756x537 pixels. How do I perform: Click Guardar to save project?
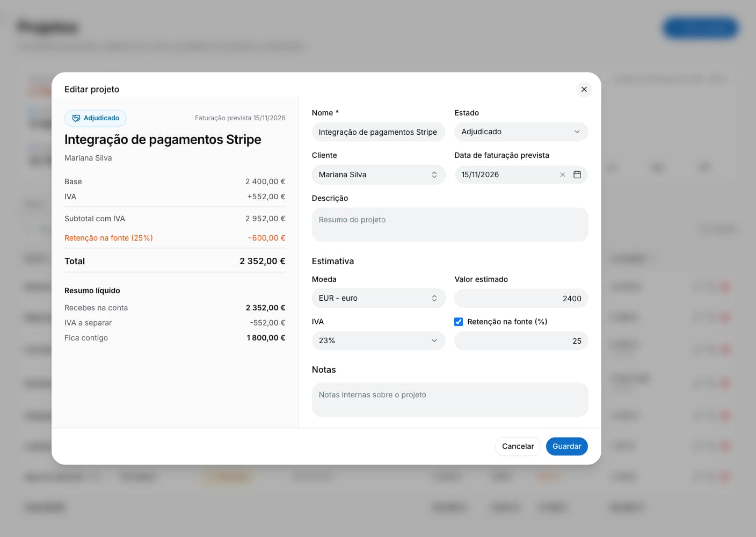click(567, 446)
